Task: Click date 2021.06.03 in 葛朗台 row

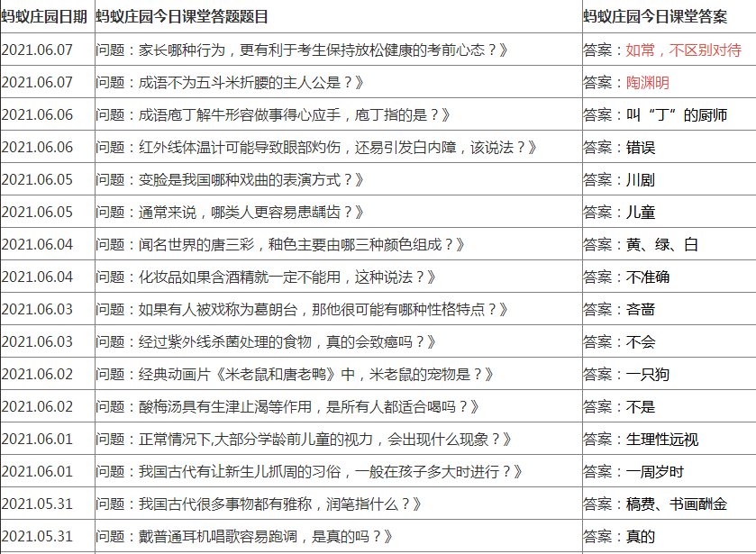Action: point(37,309)
